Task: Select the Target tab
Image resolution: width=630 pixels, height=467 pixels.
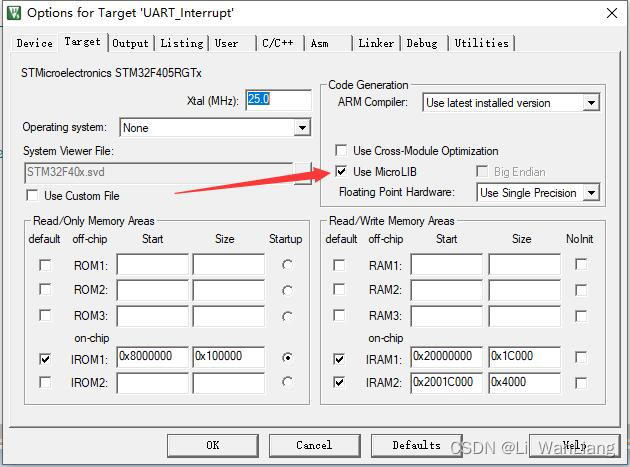Action: (x=83, y=41)
